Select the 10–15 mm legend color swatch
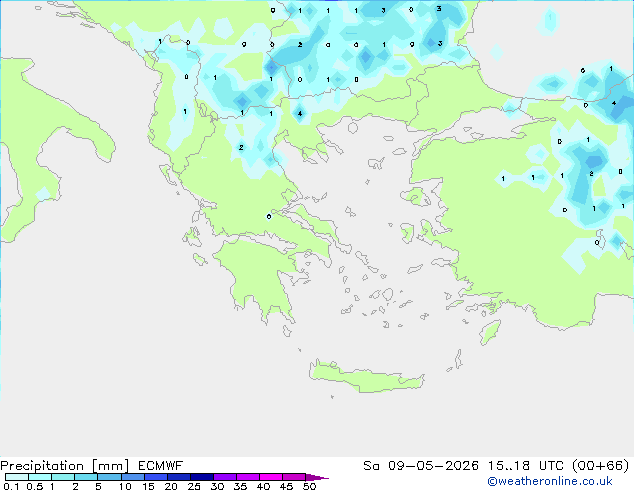Screen dimensions: 634x490 point(133,477)
